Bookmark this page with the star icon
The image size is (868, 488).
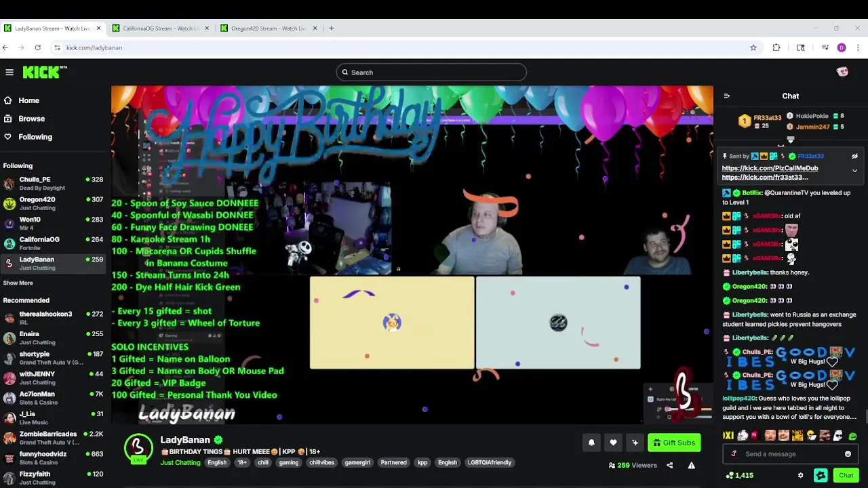[x=753, y=47]
